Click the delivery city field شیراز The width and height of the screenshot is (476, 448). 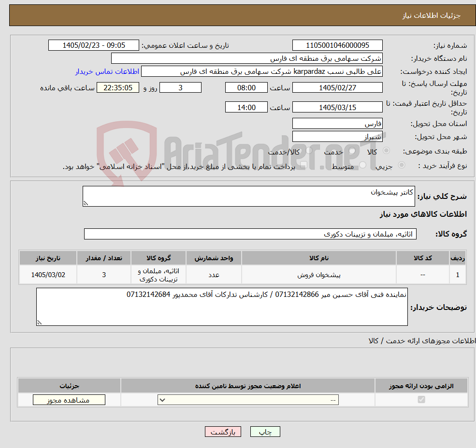click(337, 137)
